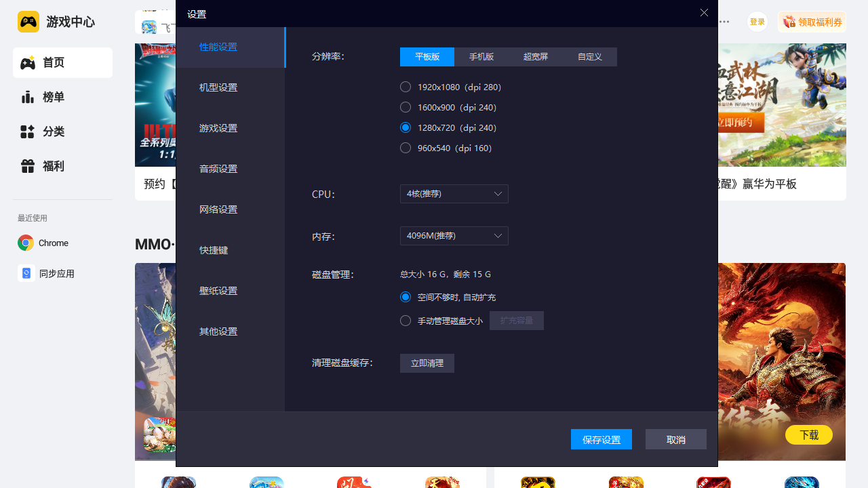This screenshot has height=488, width=868.
Task: Click the 登录 login avatar button
Action: (757, 22)
